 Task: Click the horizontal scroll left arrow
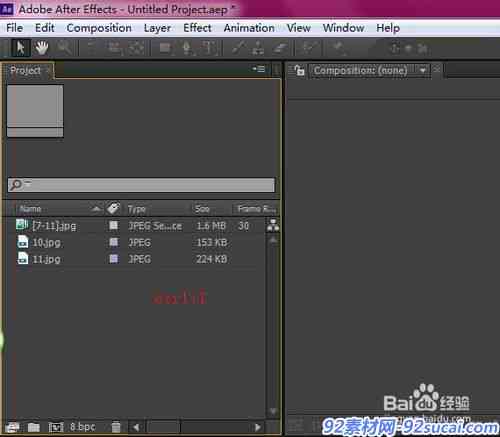coord(136,427)
